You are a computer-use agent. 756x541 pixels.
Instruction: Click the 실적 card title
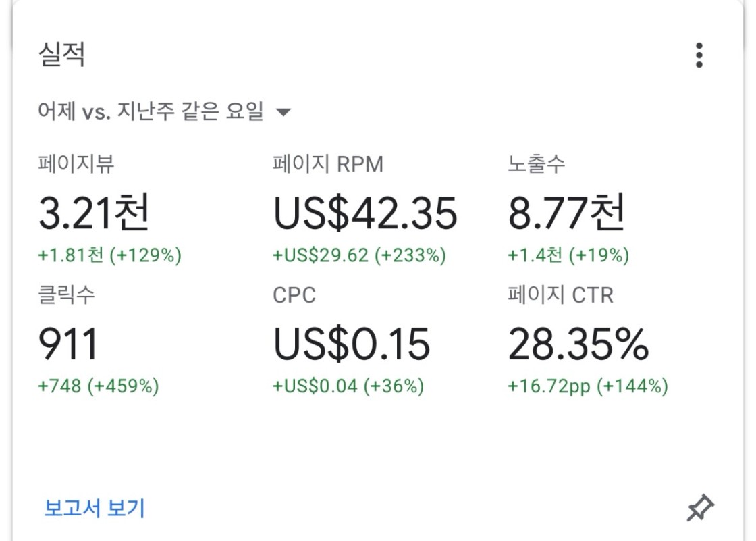pos(61,55)
